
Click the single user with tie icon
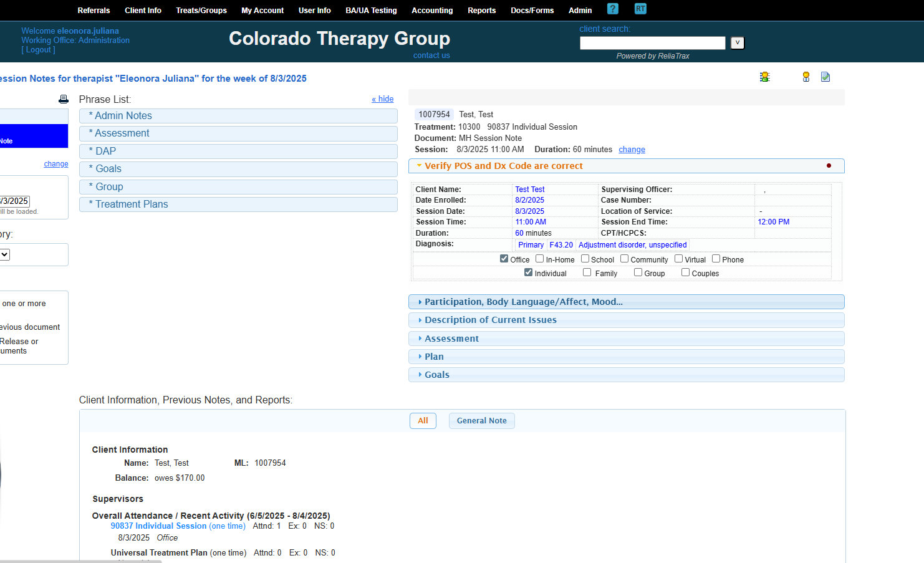[806, 77]
